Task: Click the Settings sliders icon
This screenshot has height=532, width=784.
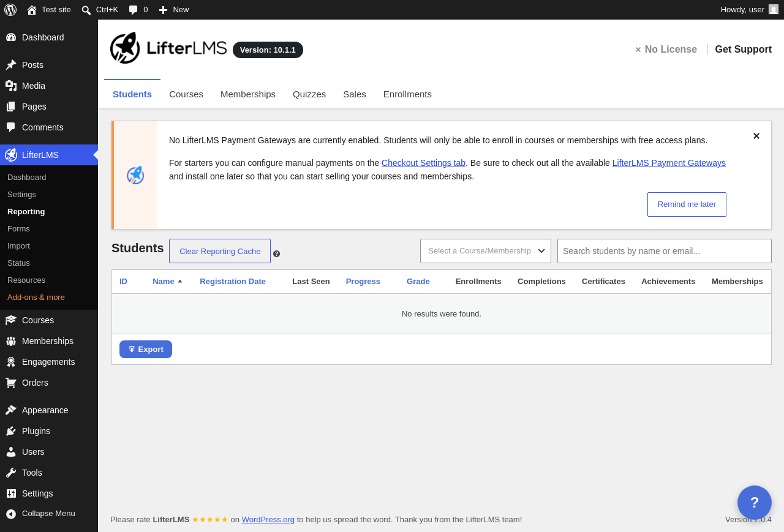Action: (11, 493)
